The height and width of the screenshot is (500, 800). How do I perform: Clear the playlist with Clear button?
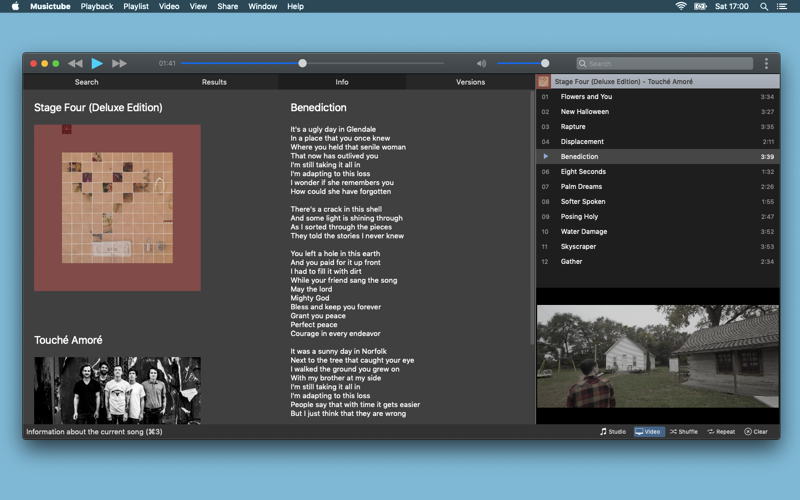click(x=756, y=432)
